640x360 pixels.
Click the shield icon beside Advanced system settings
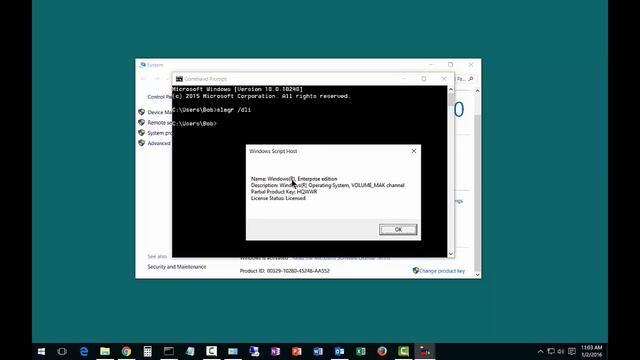[142, 143]
